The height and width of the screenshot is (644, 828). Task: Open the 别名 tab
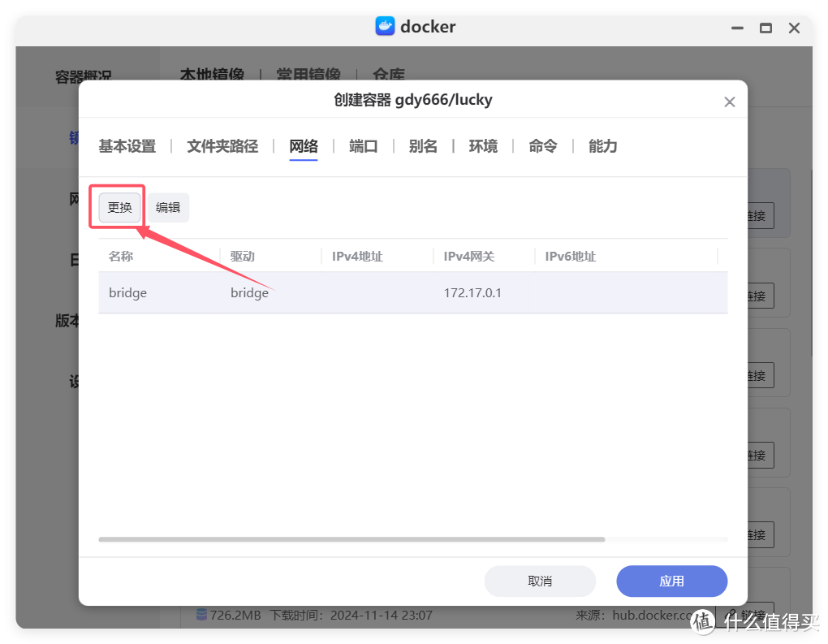[x=423, y=146]
